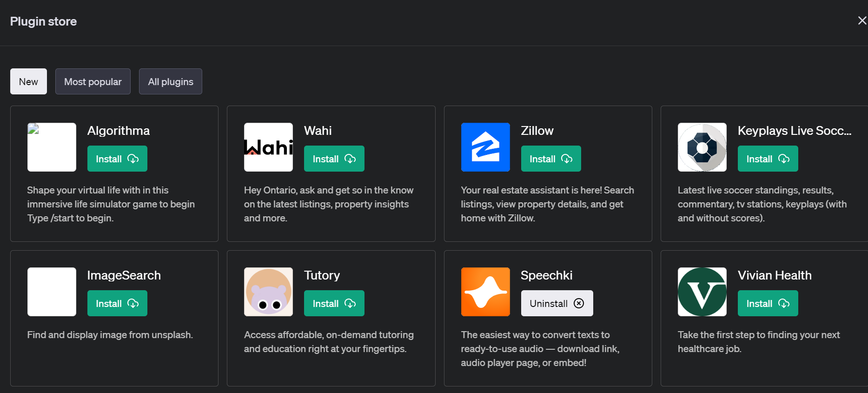Click the Tutory tutoring description text

coord(329,342)
